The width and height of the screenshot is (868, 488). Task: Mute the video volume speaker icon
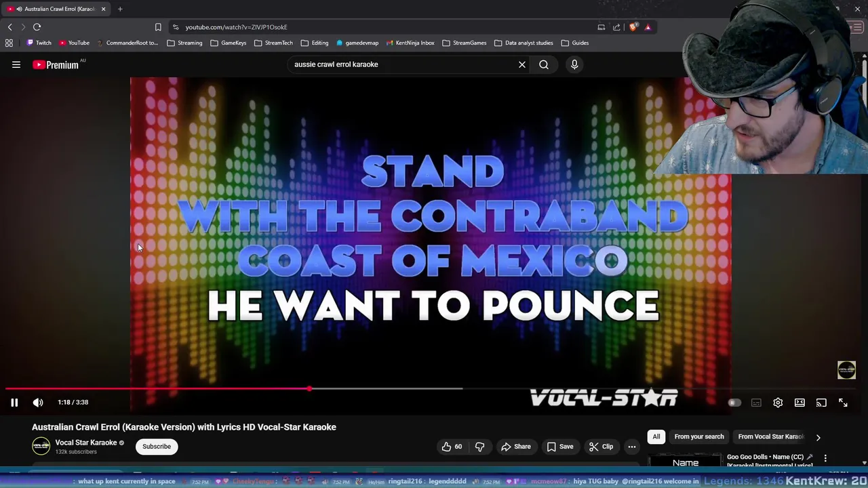[38, 403]
